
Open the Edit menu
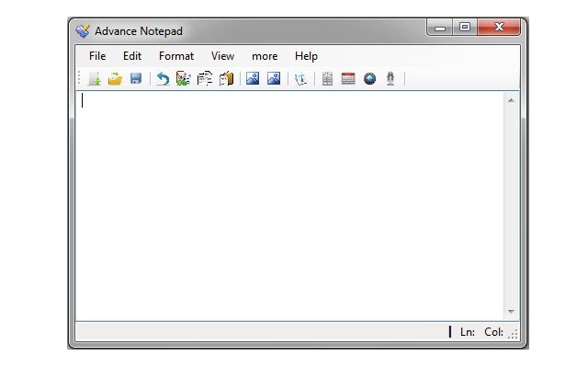pyautogui.click(x=132, y=56)
